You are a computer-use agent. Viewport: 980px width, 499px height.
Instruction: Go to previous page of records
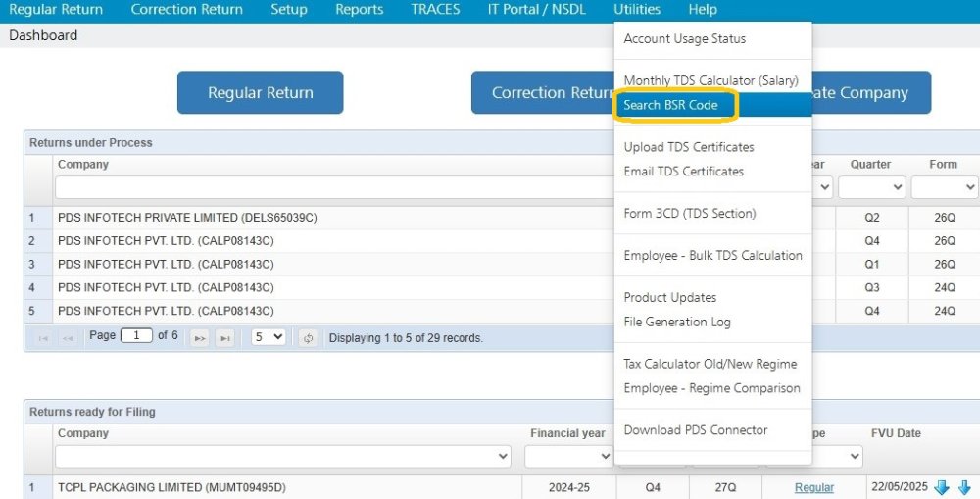point(68,338)
